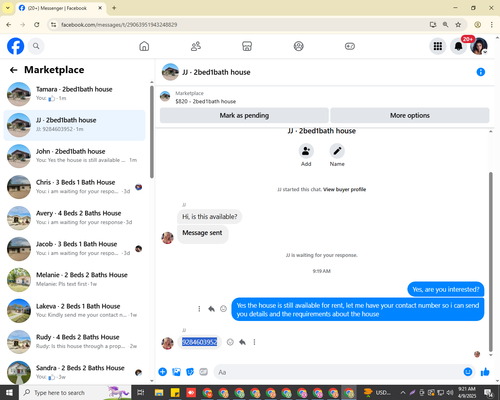
Task: Show hidden system tray icons
Action: [x=403, y=393]
